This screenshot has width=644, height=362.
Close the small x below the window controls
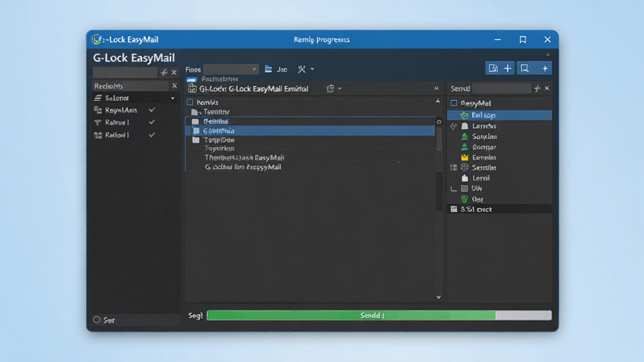[548, 55]
